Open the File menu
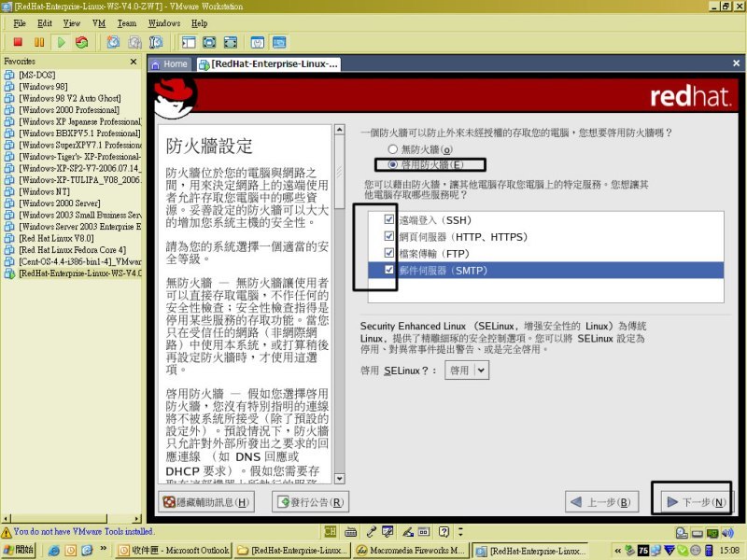The image size is (747, 560). pos(20,23)
